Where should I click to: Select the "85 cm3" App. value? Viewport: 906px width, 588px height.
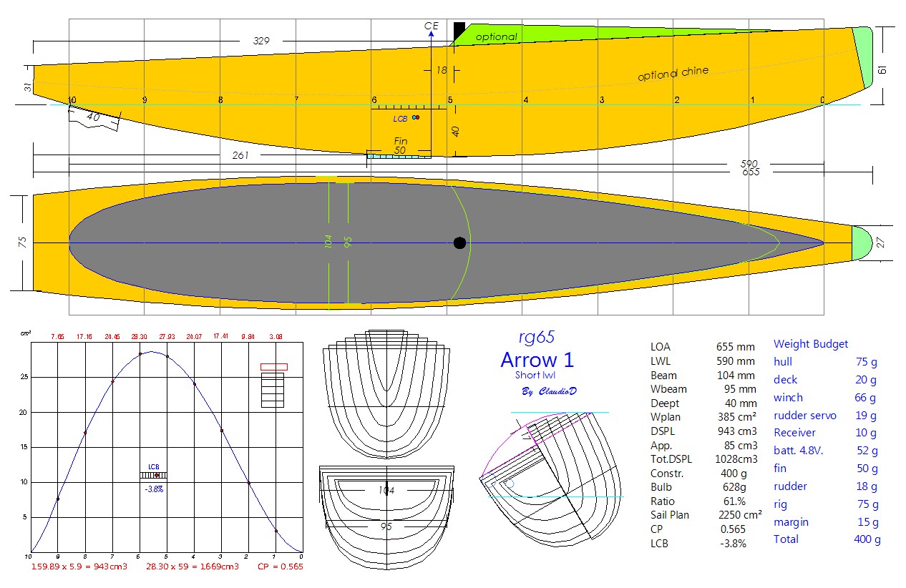point(739,445)
